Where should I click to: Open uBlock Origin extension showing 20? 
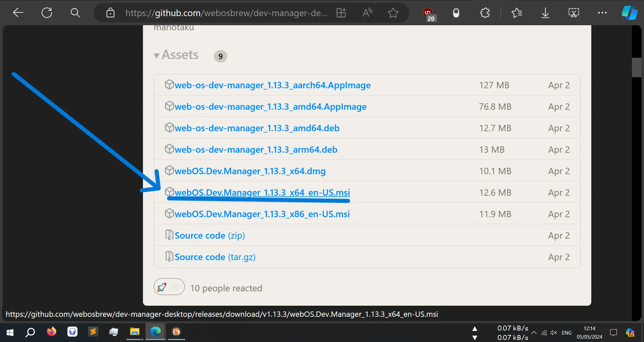pyautogui.click(x=429, y=14)
